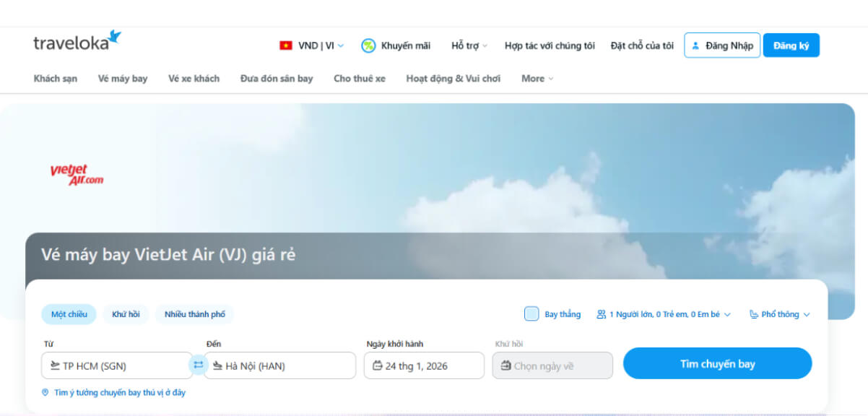Click the Đăng ký button
This screenshot has height=416, width=868.
click(x=791, y=45)
